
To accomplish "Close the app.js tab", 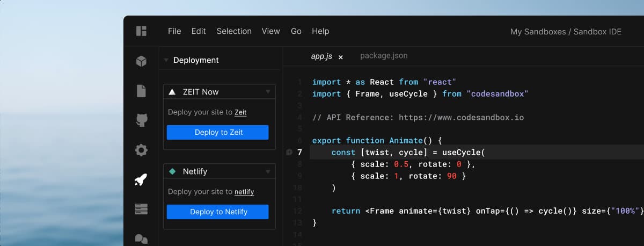I will (x=340, y=56).
